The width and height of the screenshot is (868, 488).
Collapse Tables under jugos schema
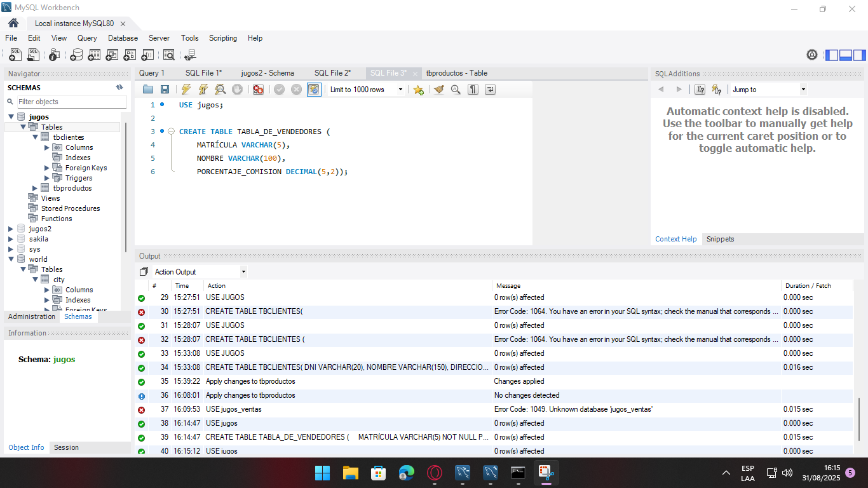23,127
